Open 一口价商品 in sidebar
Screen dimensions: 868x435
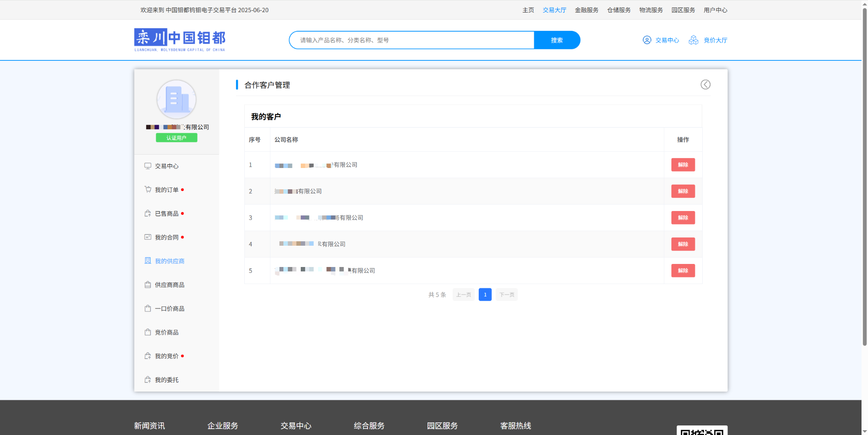[x=169, y=309]
